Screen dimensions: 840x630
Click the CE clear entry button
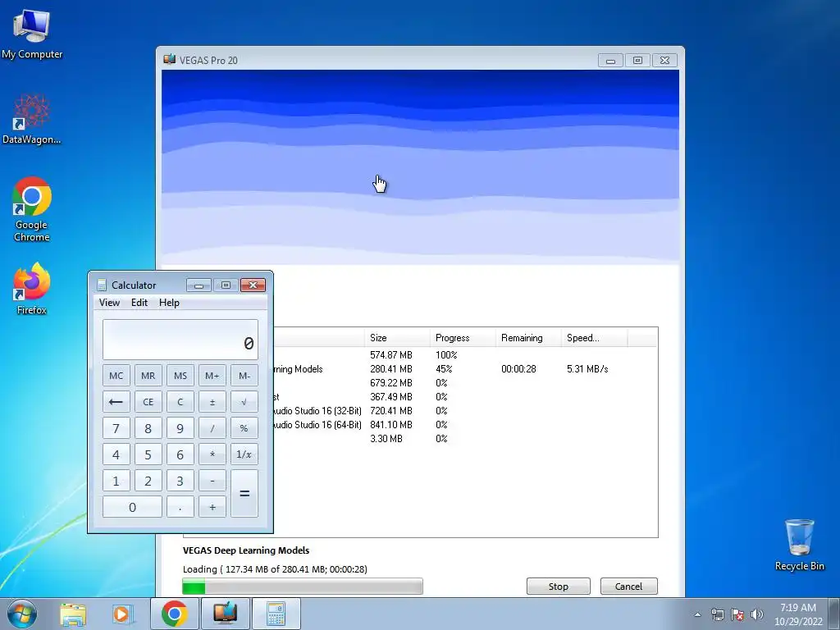[x=148, y=402]
